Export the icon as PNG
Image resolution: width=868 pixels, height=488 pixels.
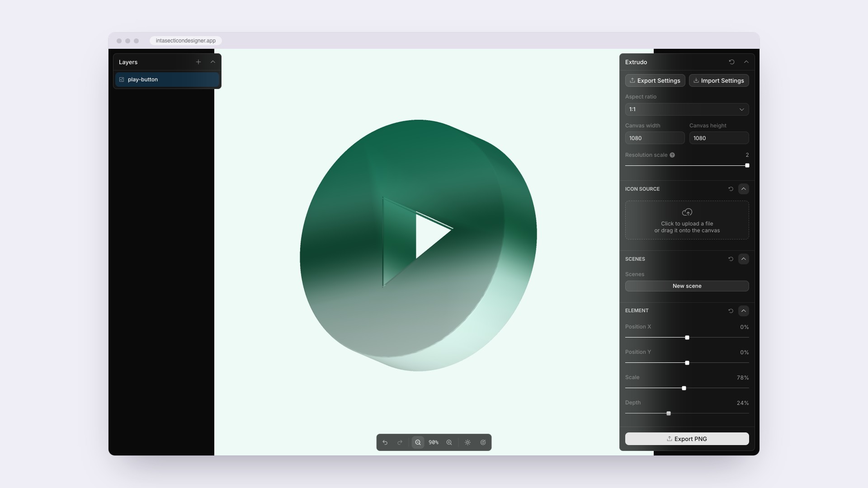tap(687, 439)
